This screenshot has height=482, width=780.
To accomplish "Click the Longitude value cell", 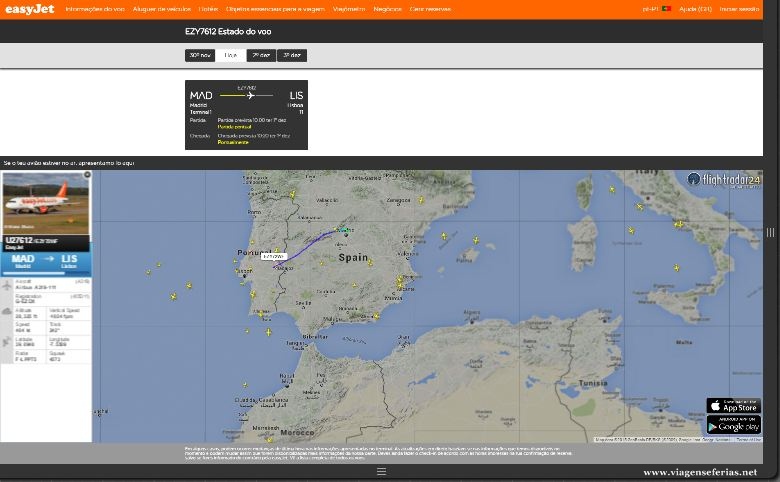I will [x=69, y=342].
